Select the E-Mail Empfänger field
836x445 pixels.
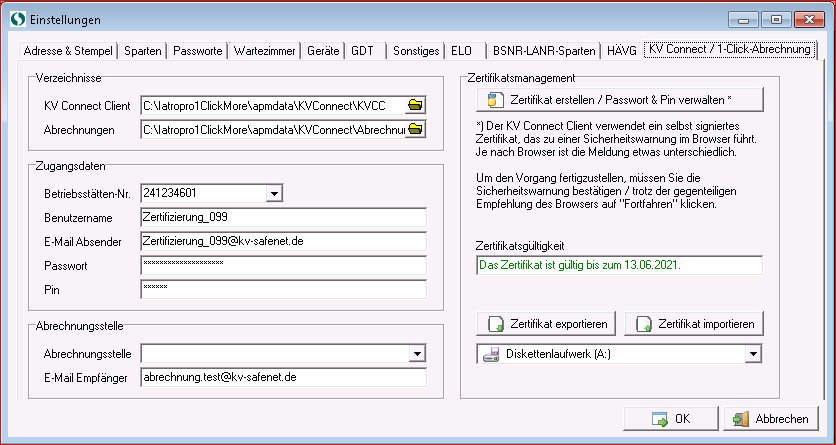pos(283,378)
